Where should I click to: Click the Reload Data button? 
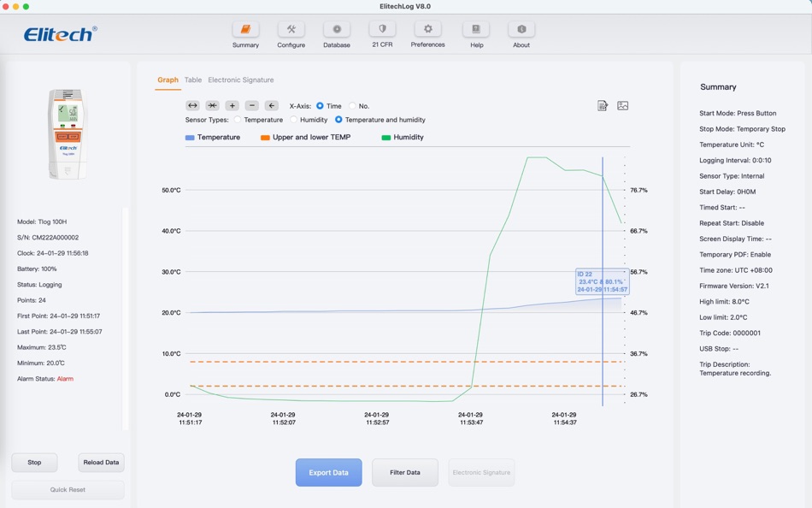[x=101, y=463]
